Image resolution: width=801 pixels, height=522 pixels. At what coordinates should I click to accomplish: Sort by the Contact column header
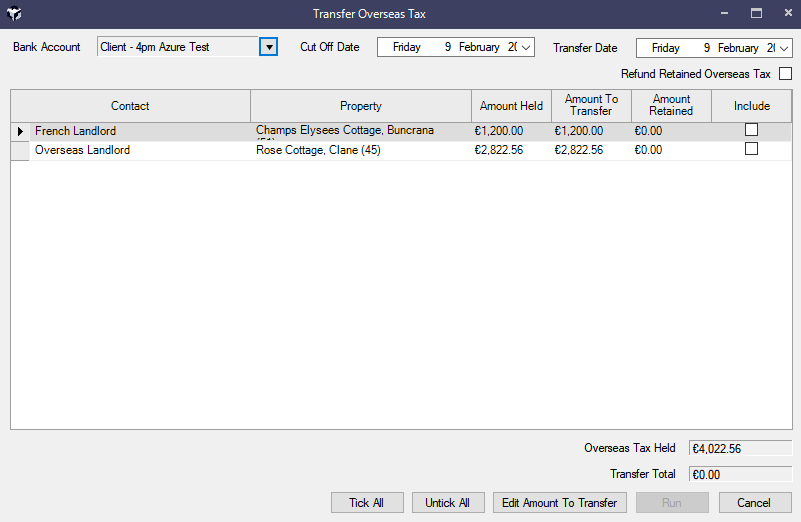(130, 106)
